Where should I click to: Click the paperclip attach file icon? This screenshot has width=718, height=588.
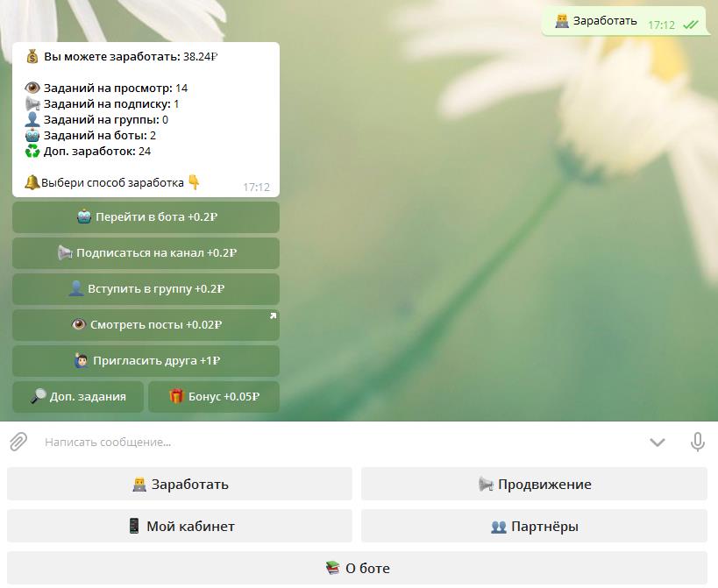18,442
